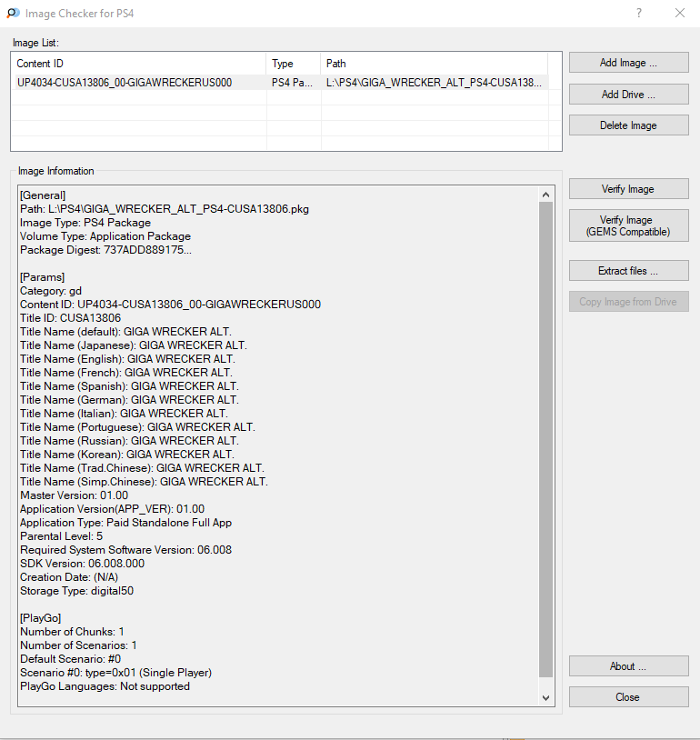
Task: Click the Path column header
Action: click(435, 64)
